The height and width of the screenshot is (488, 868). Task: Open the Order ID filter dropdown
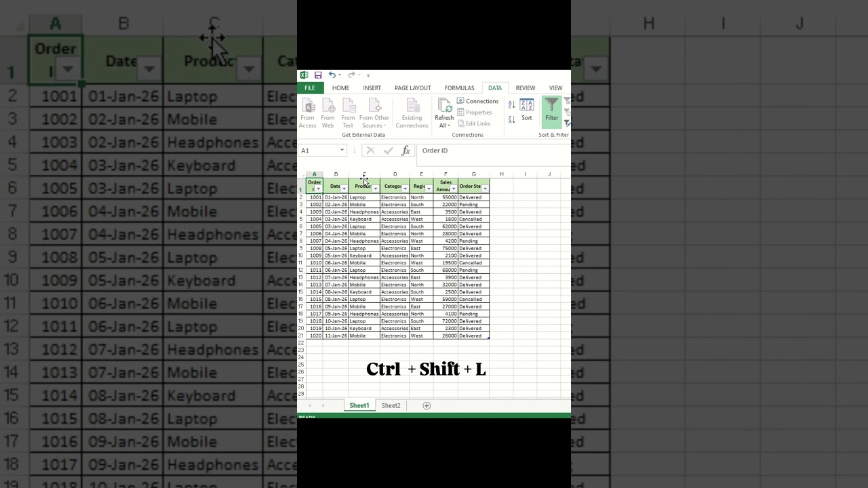(x=319, y=189)
